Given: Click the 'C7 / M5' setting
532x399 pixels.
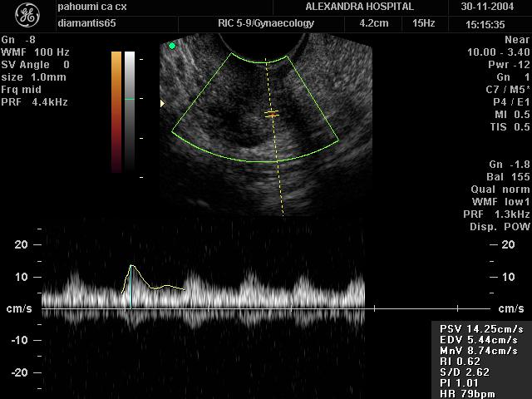Looking at the screenshot, I should click(508, 90).
